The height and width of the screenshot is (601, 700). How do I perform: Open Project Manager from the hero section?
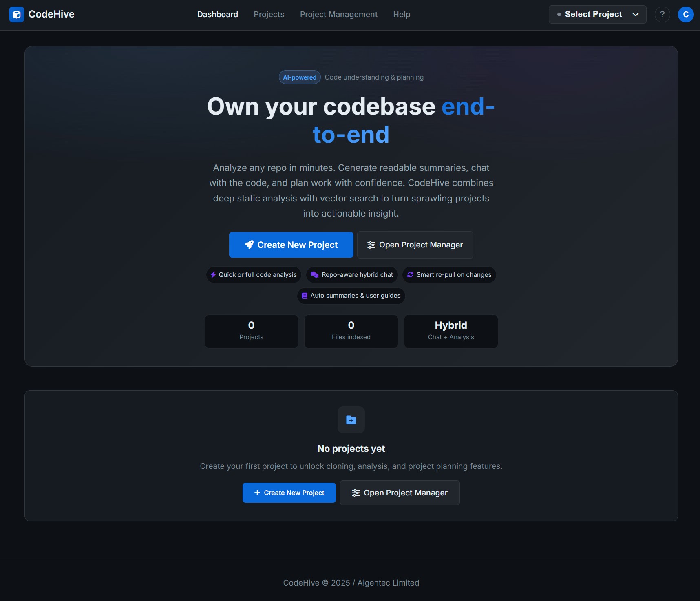pyautogui.click(x=415, y=245)
